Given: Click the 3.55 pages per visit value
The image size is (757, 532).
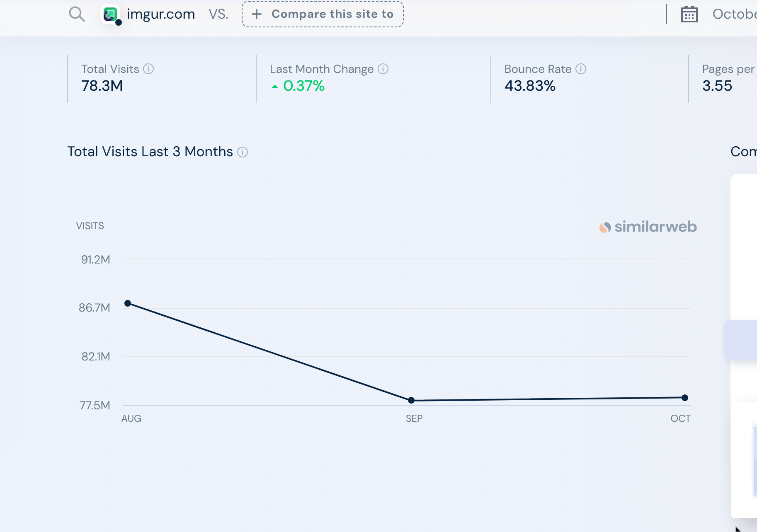Looking at the screenshot, I should click(717, 86).
